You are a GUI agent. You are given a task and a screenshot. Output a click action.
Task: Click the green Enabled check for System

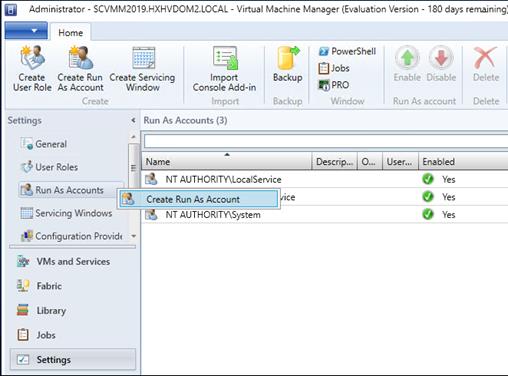click(x=428, y=214)
